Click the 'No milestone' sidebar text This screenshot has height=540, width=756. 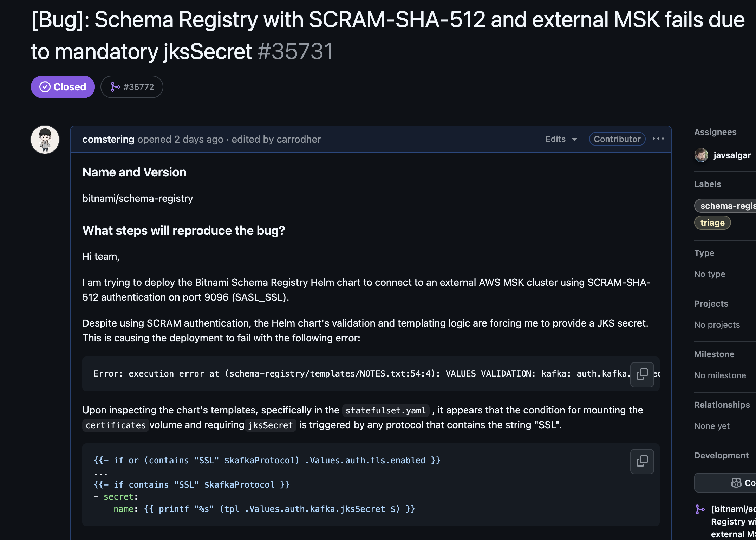point(720,375)
